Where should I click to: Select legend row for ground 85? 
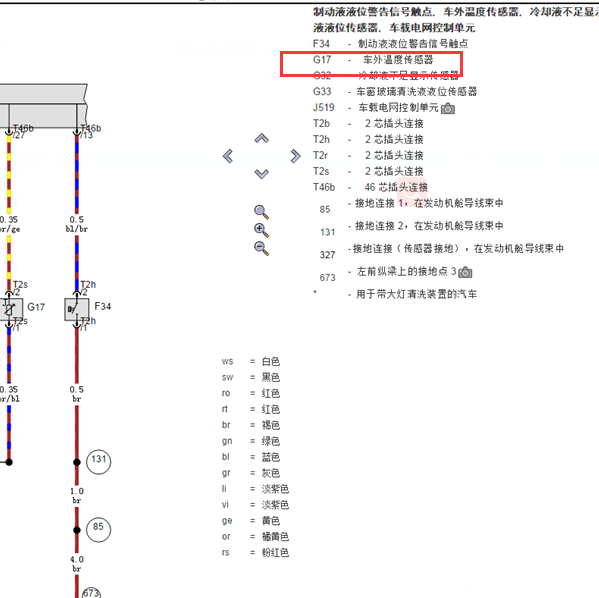[411, 206]
